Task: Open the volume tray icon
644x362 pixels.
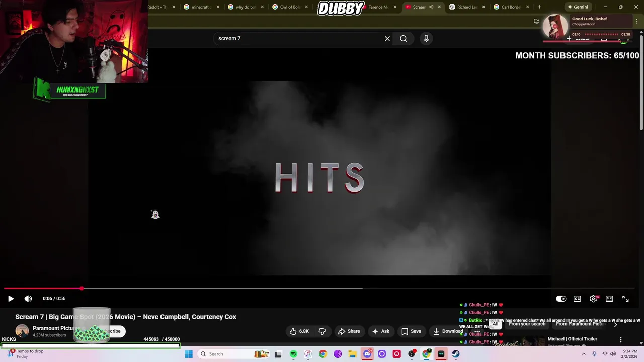Action: click(x=613, y=354)
